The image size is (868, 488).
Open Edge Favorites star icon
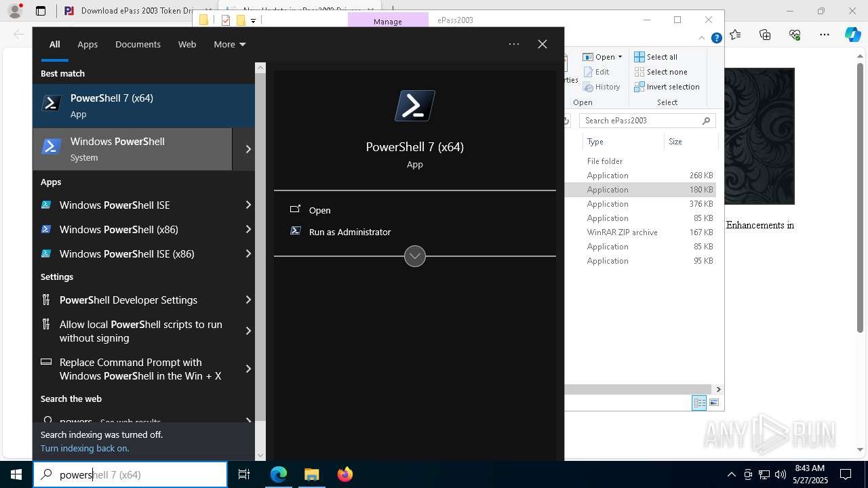736,35
